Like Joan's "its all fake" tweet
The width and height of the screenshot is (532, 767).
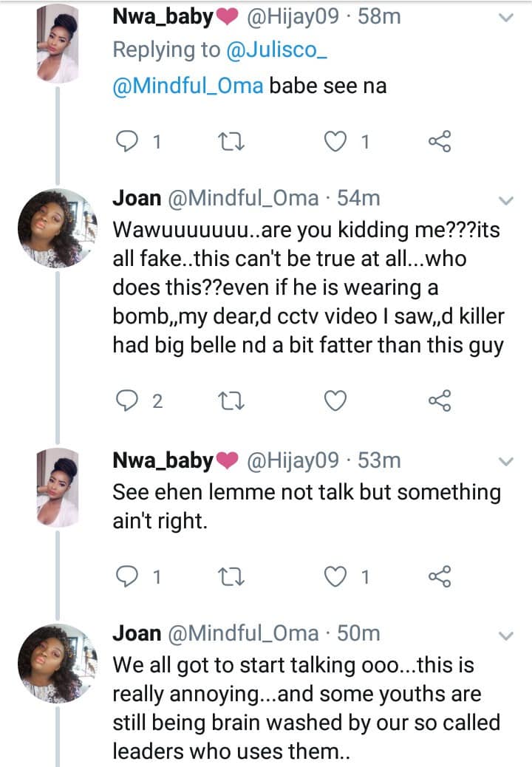(336, 401)
